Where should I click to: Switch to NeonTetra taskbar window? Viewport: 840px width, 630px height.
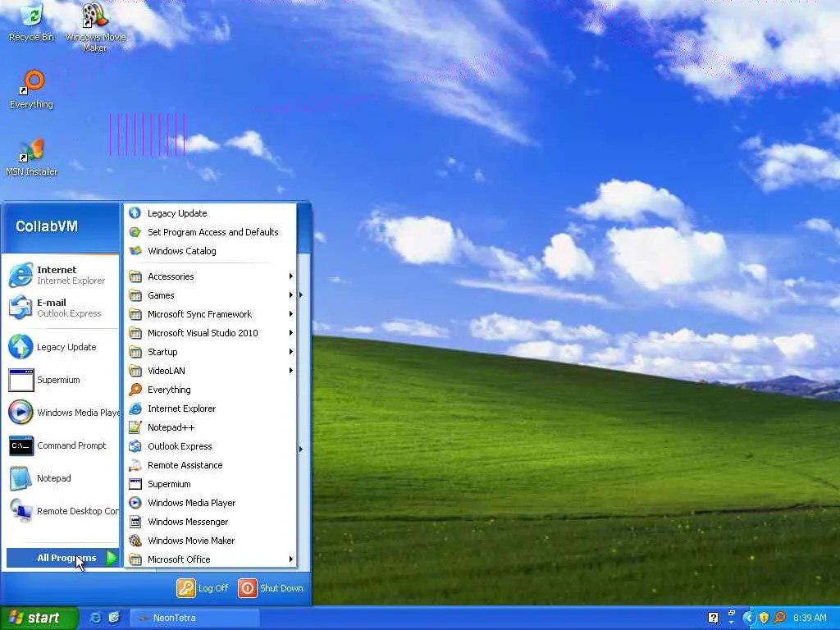[195, 618]
